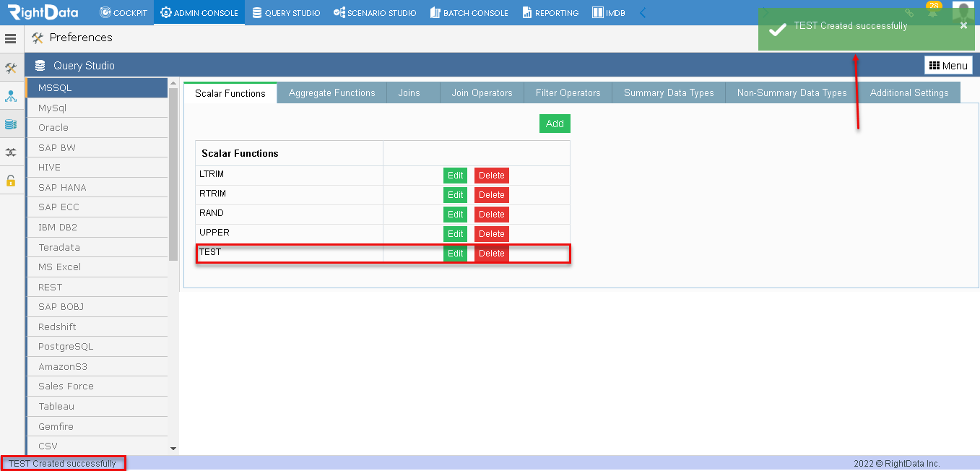Click the preferences tools sidebar icon
This screenshot has height=471, width=980.
[x=11, y=68]
